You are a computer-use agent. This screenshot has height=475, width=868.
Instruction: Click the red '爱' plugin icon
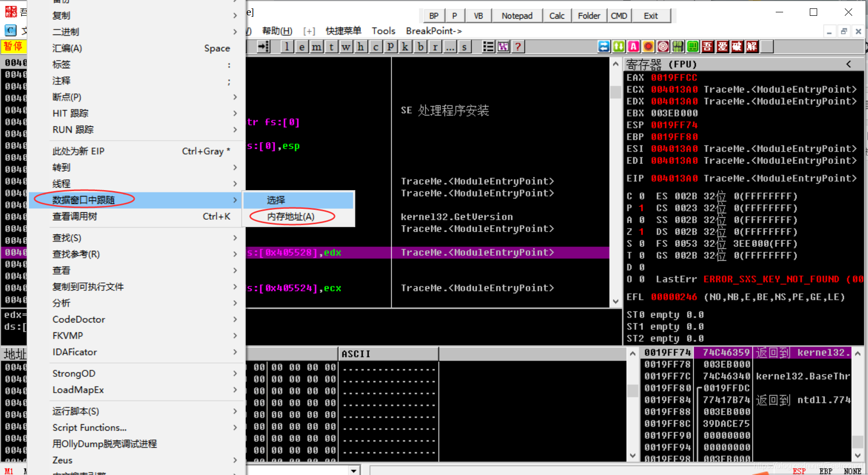point(722,47)
